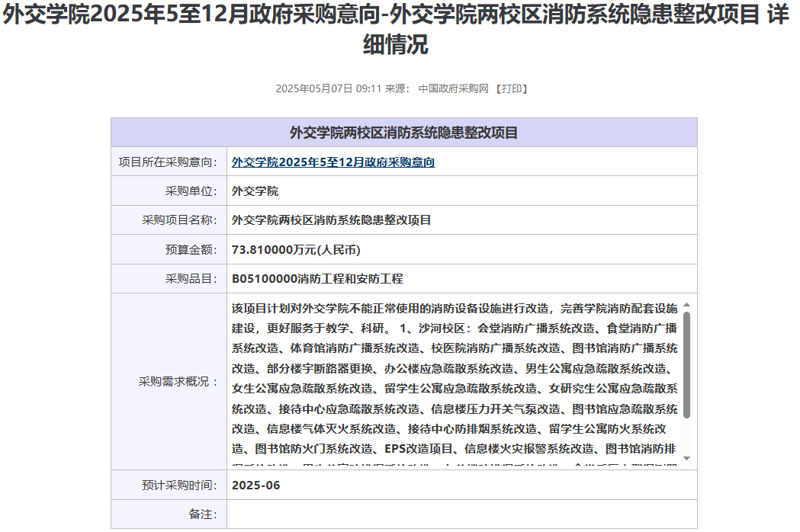Image resolution: width=800 pixels, height=532 pixels.
Task: Click the 采购单位 value 外交学院
Action: click(x=255, y=191)
